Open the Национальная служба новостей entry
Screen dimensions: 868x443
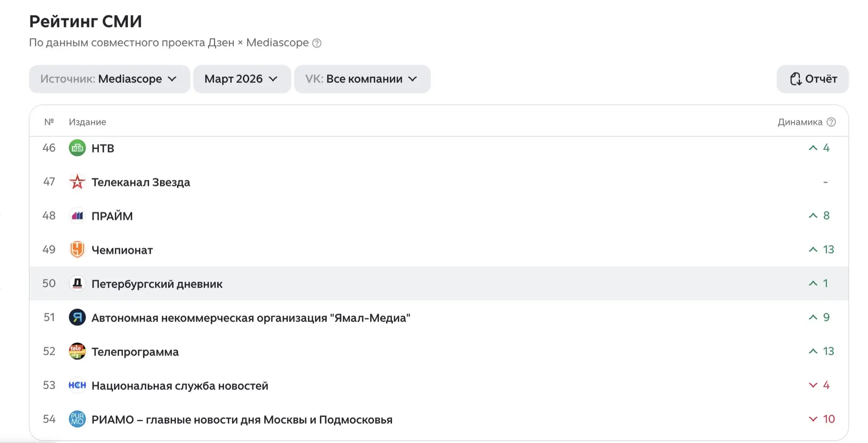[x=179, y=386]
